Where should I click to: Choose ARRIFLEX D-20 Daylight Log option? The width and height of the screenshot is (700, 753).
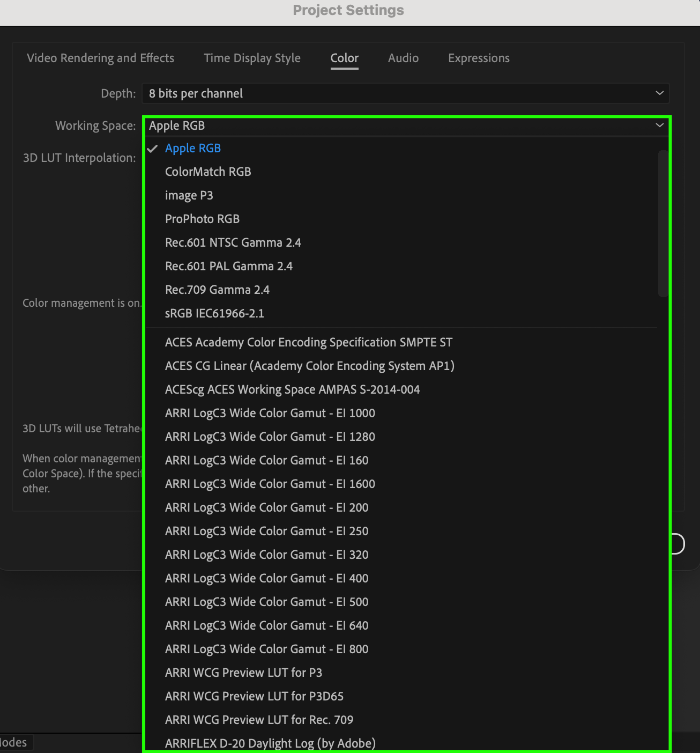point(270,743)
